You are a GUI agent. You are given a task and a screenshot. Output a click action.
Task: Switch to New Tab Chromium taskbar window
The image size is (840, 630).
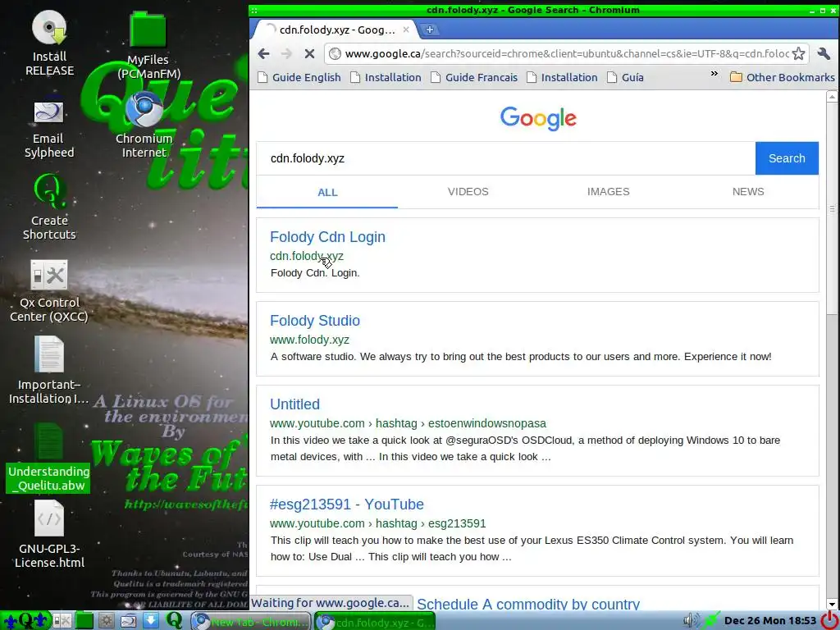point(251,621)
